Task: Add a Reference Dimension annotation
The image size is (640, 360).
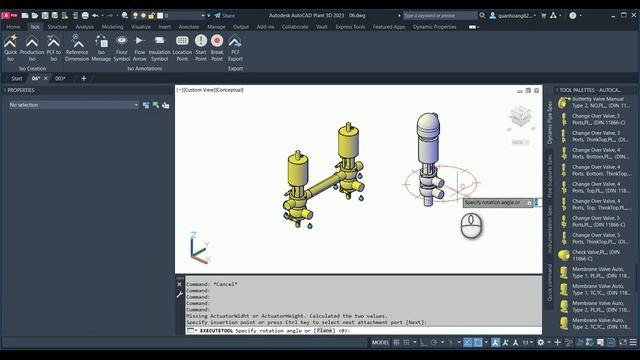Action: click(77, 48)
